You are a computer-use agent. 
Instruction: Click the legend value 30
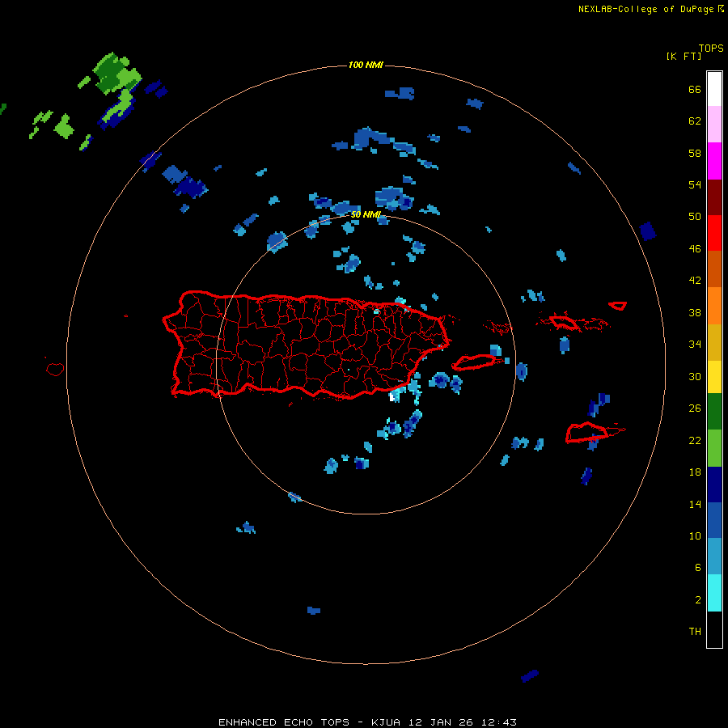pos(695,376)
